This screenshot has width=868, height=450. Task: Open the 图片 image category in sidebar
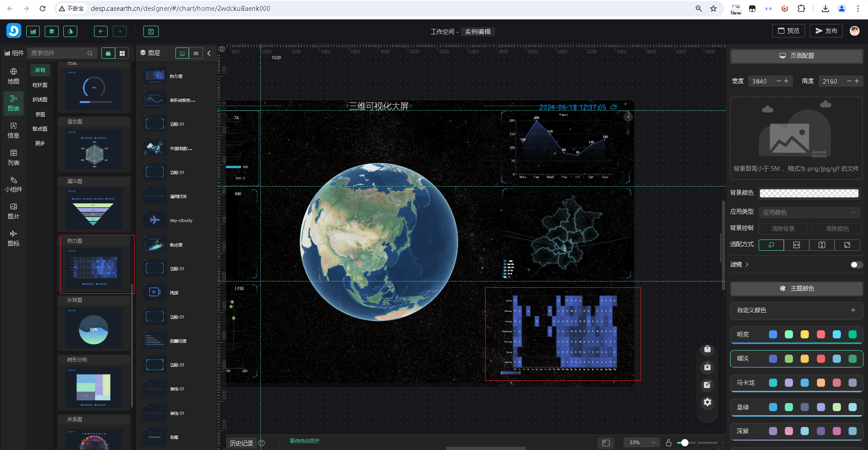(x=14, y=211)
